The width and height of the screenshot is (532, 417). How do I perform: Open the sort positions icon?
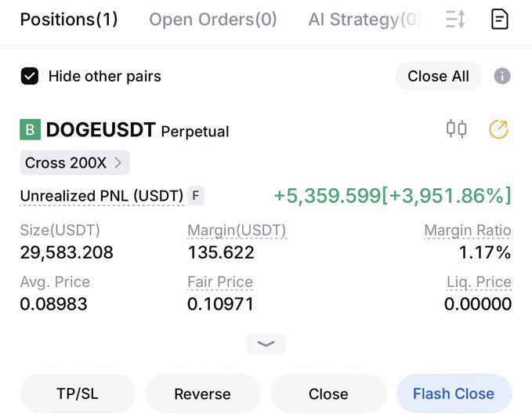(x=455, y=20)
